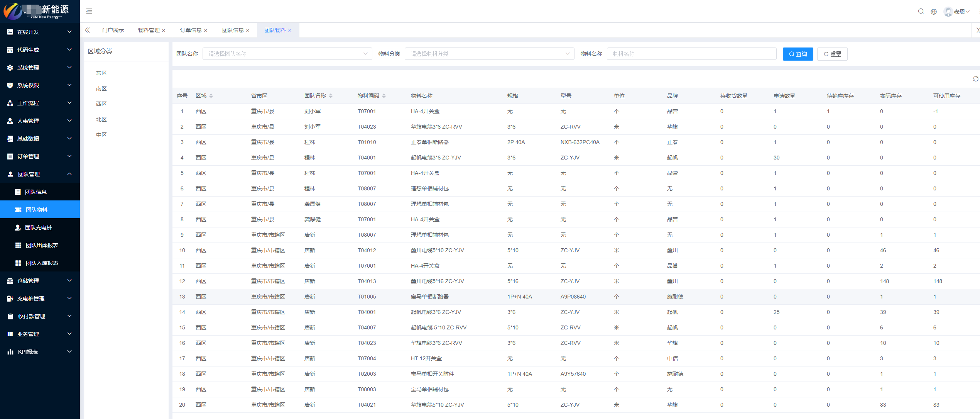This screenshot has width=980, height=419.
Task: Expand the KPI报表 menu chevron
Action: tap(69, 351)
